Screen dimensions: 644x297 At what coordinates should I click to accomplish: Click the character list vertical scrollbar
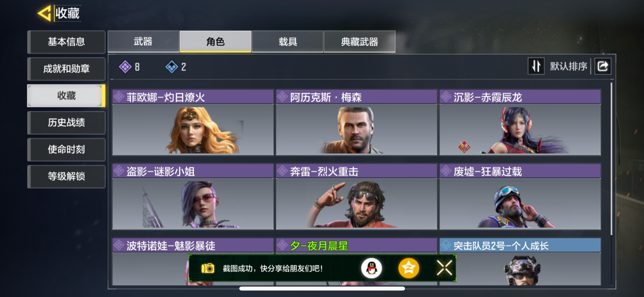[611, 158]
